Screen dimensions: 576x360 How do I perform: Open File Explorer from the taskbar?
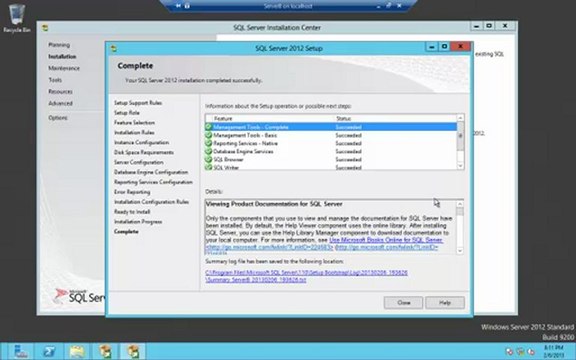(77, 352)
